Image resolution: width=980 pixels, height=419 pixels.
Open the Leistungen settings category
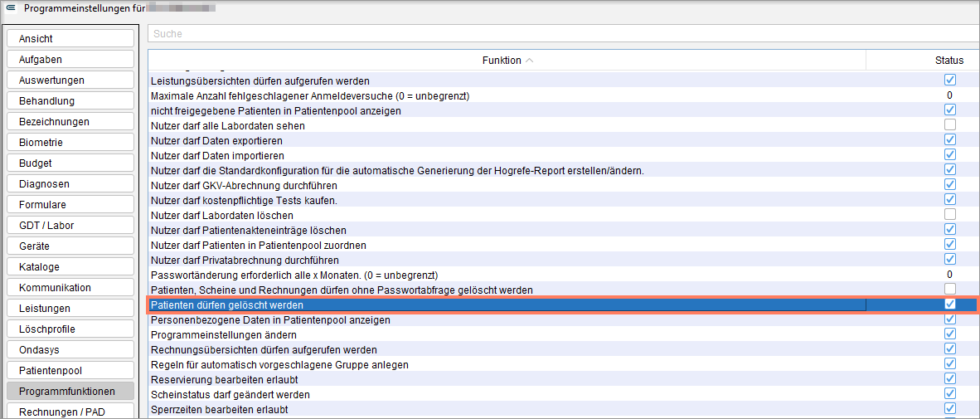pos(70,309)
